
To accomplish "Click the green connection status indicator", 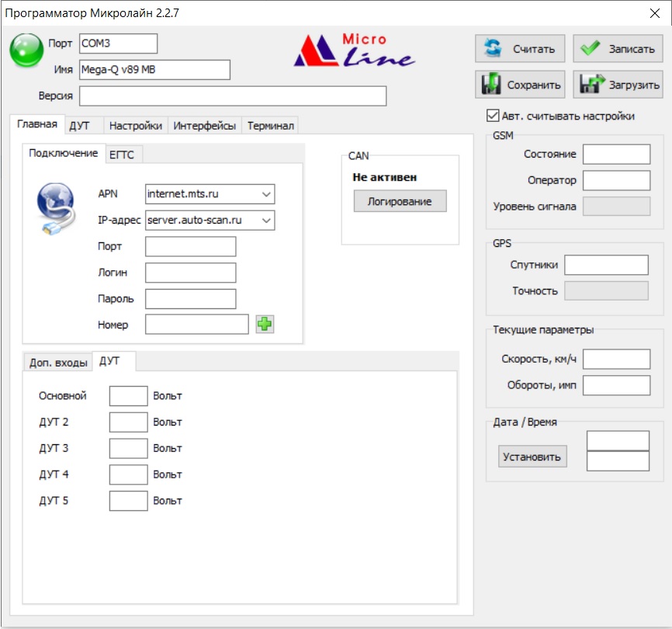I will click(26, 50).
